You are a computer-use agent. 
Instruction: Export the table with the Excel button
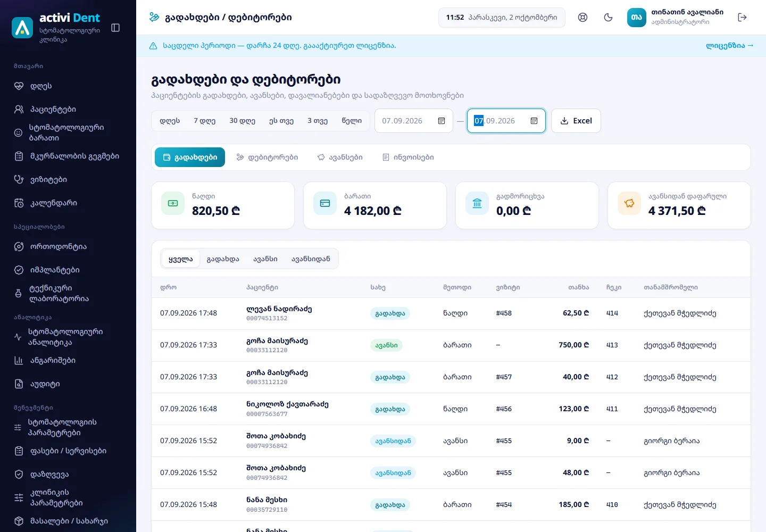576,121
